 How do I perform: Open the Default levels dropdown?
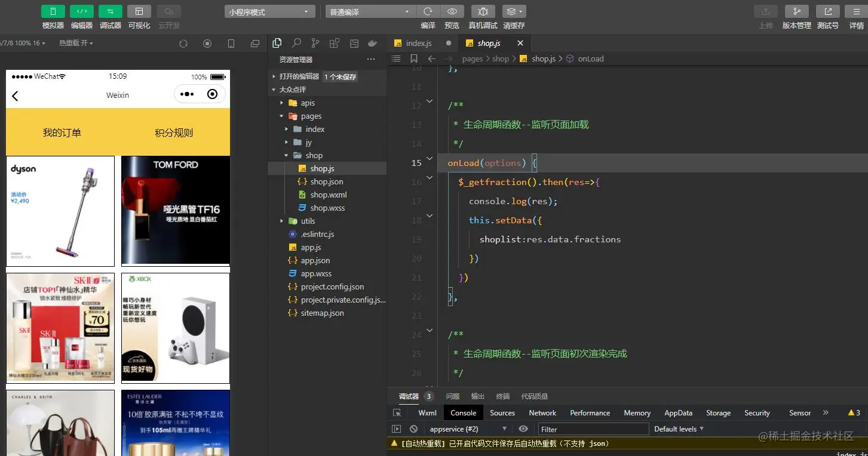coord(679,429)
